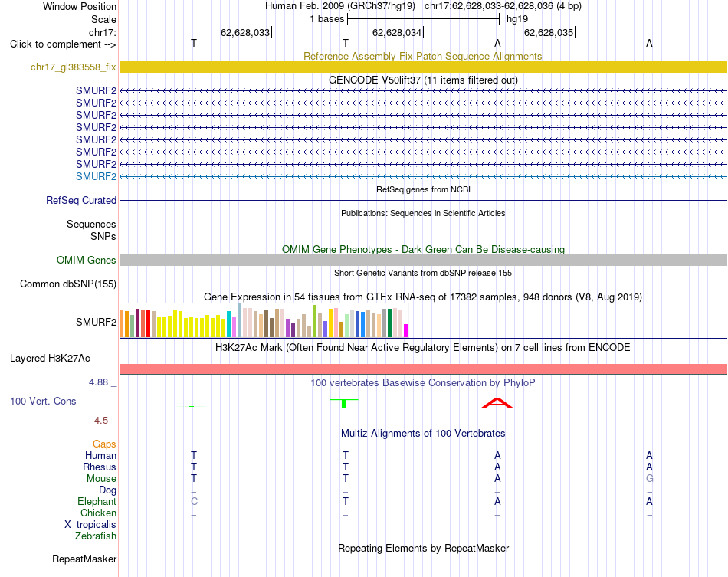Open 100 vertebrates Basewise Conservation by PhyloP title
Image resolution: width=728 pixels, height=577 pixels.
click(423, 383)
